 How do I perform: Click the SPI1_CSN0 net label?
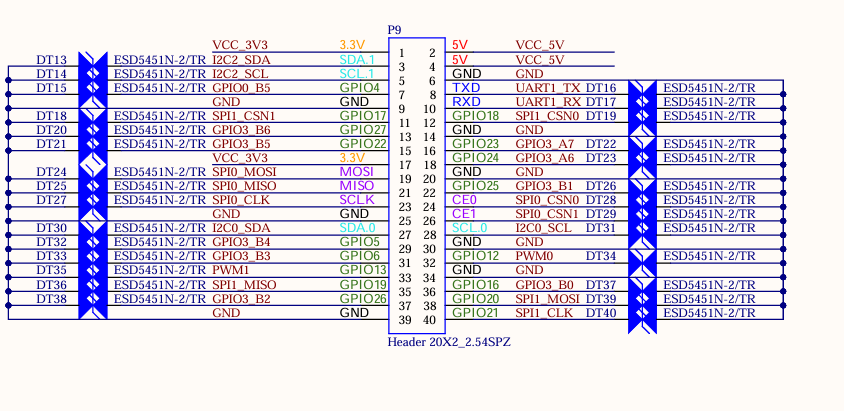click(547, 116)
